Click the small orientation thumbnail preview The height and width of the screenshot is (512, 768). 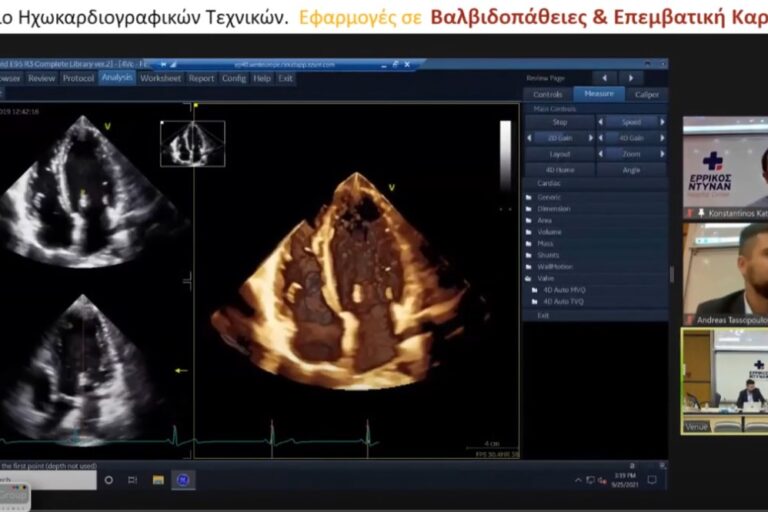point(193,144)
